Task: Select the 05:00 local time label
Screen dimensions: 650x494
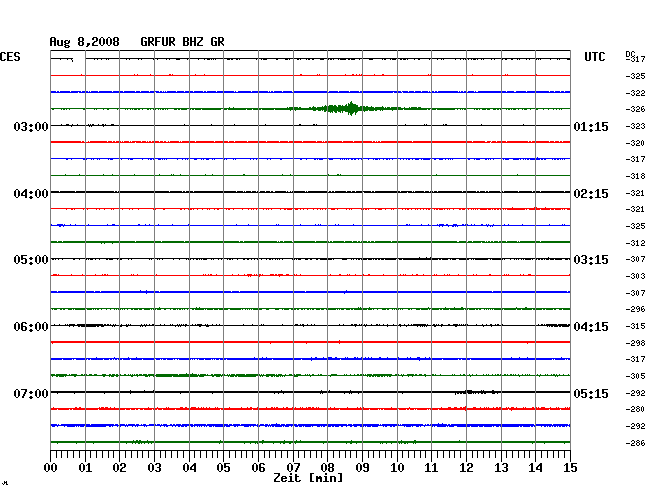Action: tap(31, 260)
